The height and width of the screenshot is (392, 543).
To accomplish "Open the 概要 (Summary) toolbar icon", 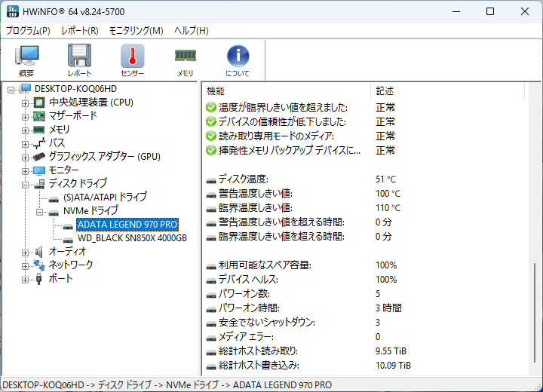I will pyautogui.click(x=26, y=60).
